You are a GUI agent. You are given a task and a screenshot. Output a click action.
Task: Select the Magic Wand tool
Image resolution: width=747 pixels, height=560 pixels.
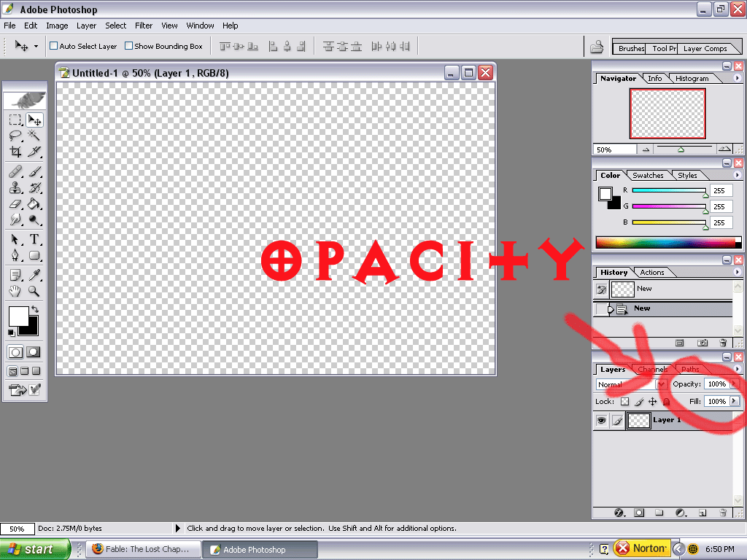[34, 136]
